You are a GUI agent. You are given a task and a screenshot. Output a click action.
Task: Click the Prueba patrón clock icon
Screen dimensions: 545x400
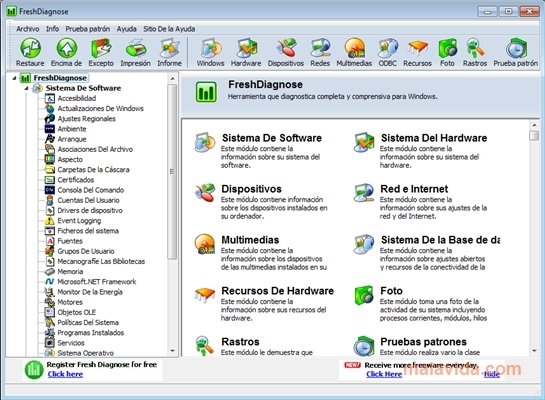[x=516, y=48]
